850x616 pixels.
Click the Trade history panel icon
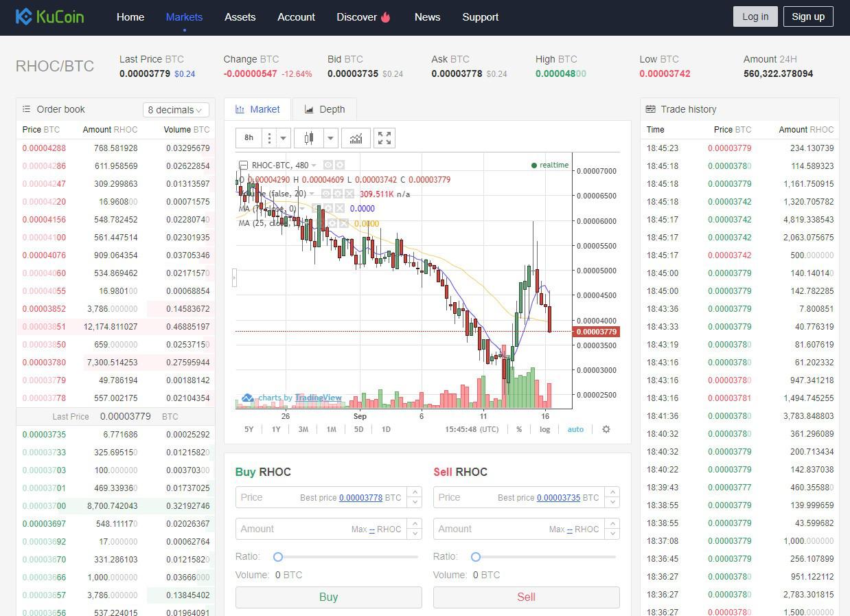(x=650, y=109)
